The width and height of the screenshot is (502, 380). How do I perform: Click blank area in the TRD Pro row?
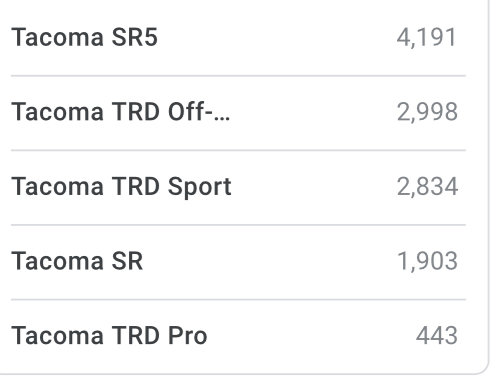pos(310,336)
